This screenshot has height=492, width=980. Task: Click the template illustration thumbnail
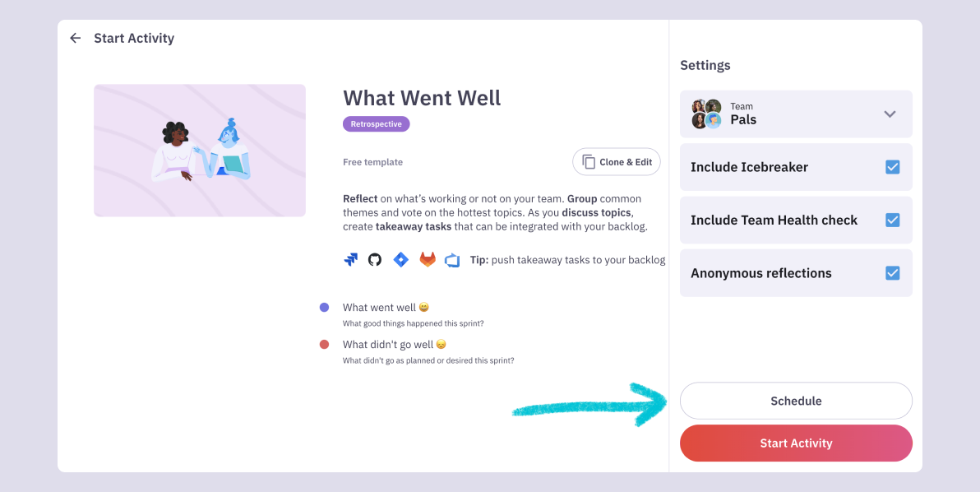pyautogui.click(x=200, y=151)
